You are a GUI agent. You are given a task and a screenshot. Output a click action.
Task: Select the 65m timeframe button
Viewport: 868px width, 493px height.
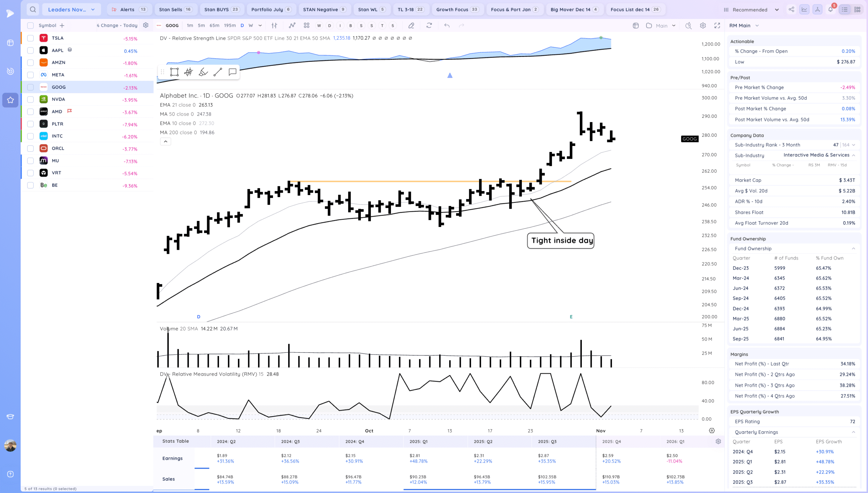click(214, 25)
